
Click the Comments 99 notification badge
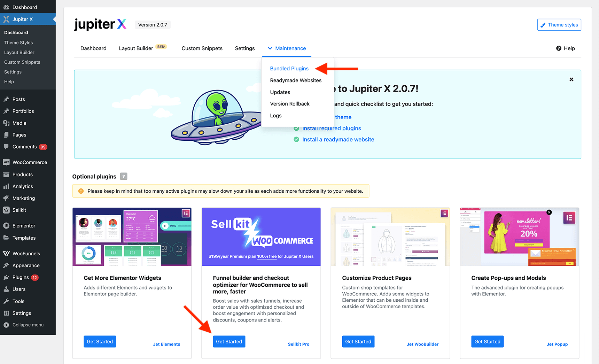(x=43, y=147)
